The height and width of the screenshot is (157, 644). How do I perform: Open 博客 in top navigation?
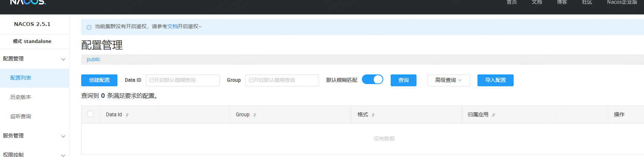[562, 2]
